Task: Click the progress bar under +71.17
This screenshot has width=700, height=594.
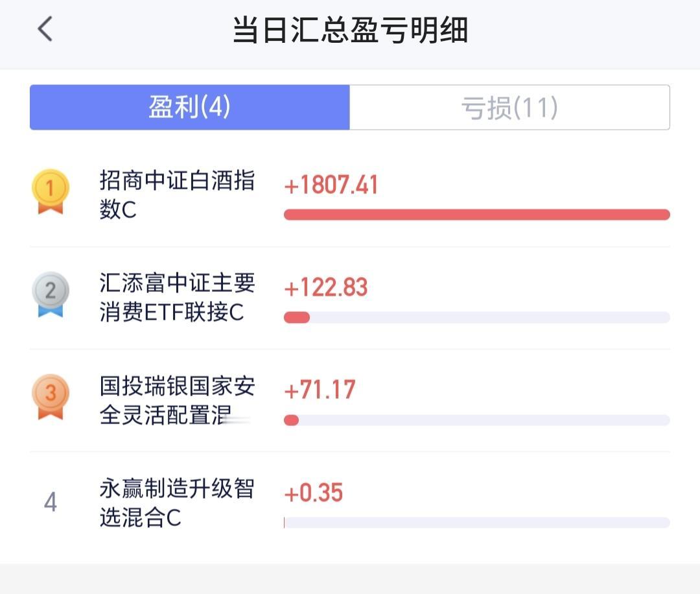Action: point(476,420)
